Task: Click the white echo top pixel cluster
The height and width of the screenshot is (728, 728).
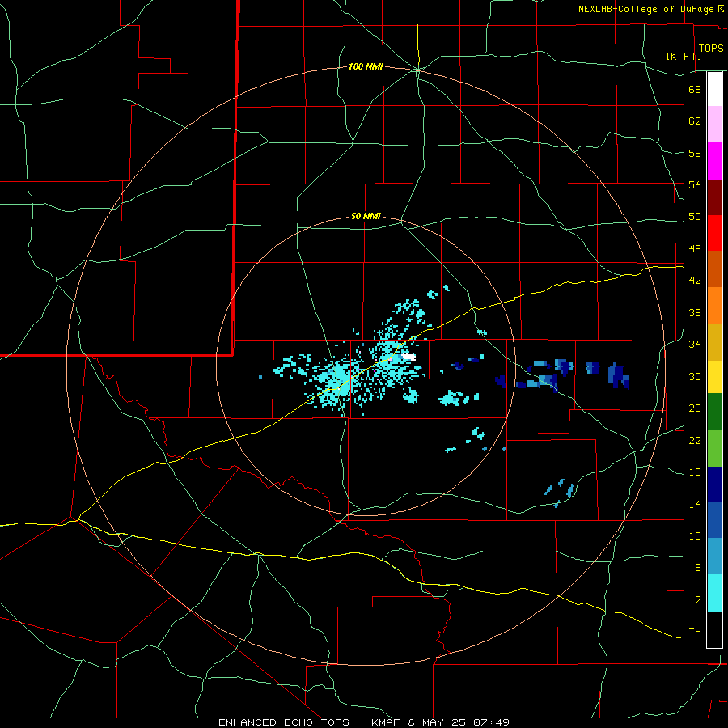Action: coord(408,357)
